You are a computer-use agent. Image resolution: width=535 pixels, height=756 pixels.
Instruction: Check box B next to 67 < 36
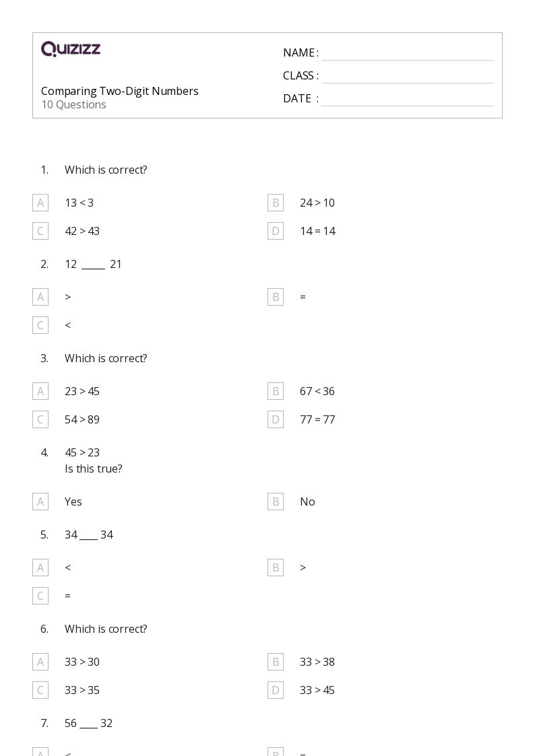click(276, 391)
